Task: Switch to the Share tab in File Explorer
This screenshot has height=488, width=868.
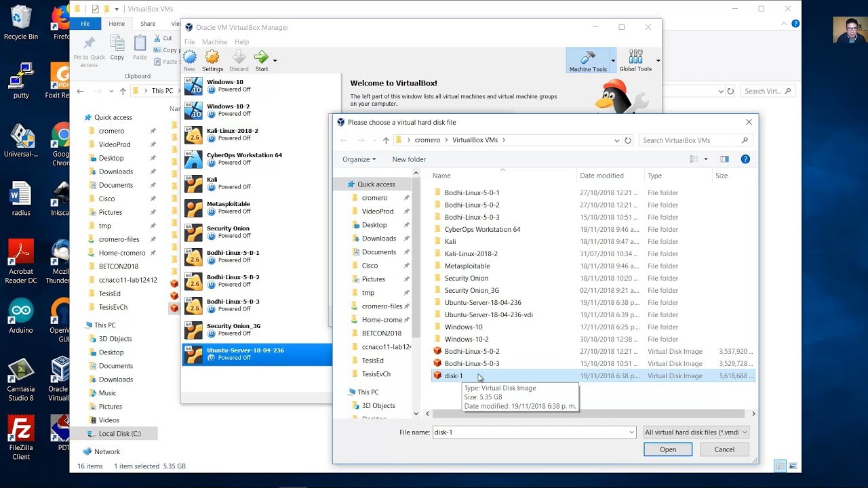Action: click(148, 24)
